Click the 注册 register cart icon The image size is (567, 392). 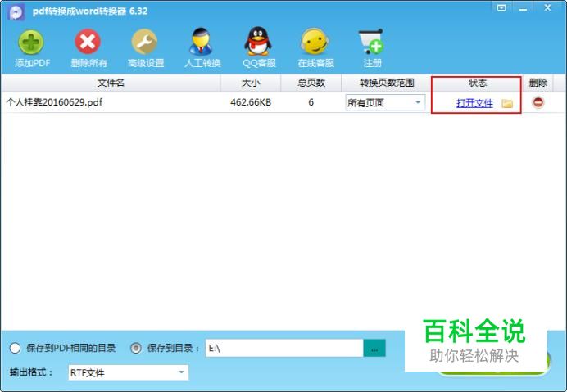[x=371, y=42]
